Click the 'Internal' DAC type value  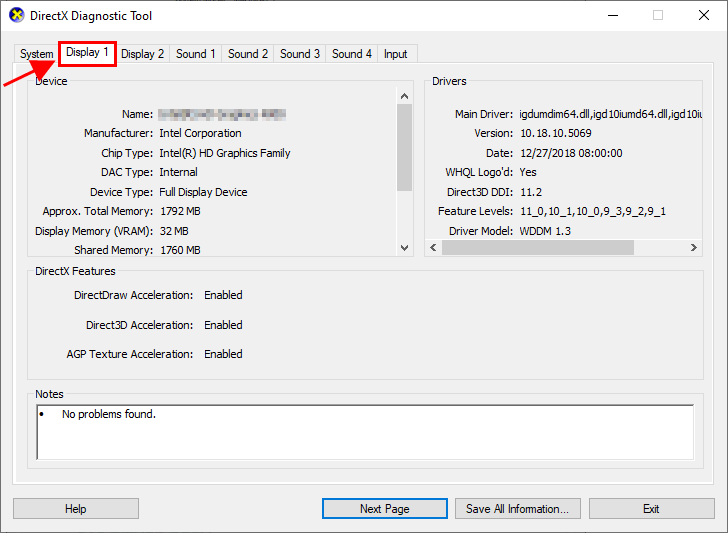click(178, 172)
